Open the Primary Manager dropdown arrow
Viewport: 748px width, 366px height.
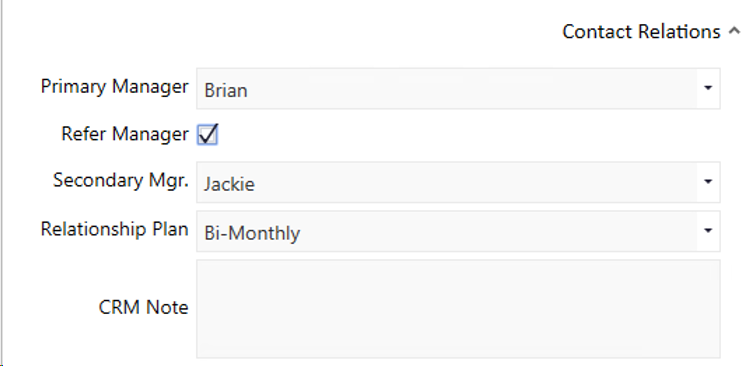coord(708,88)
